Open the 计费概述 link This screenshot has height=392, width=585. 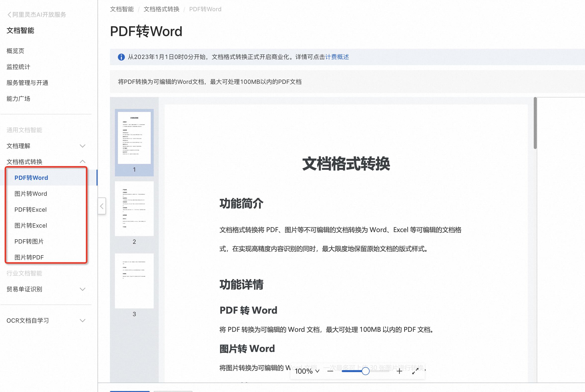coord(337,57)
